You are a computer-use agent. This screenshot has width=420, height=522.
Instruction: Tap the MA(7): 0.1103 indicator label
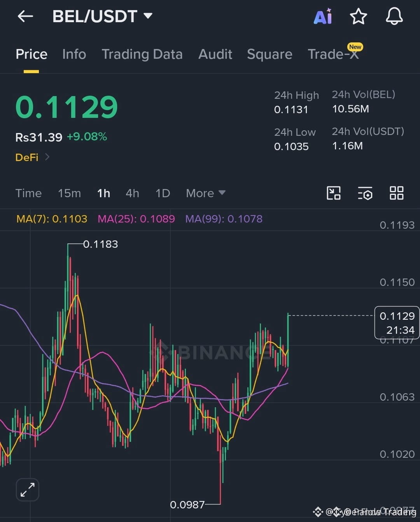52,219
